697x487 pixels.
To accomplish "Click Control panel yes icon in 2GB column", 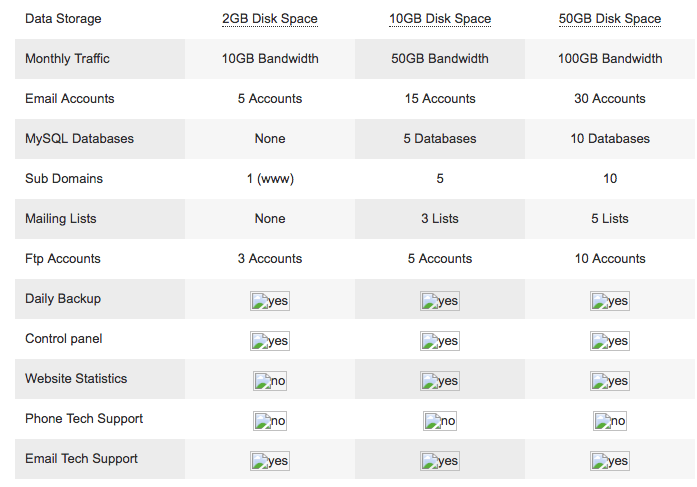I will 270,341.
